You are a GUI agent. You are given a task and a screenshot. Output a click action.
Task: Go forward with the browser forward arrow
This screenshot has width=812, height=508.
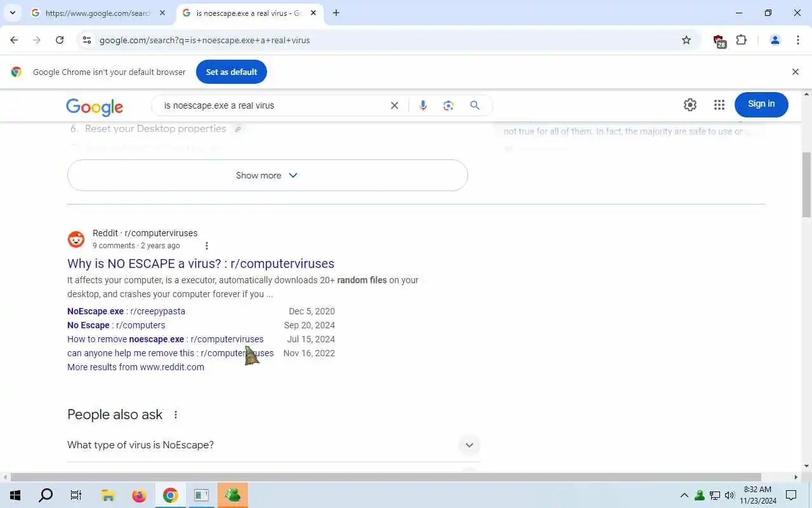point(37,40)
